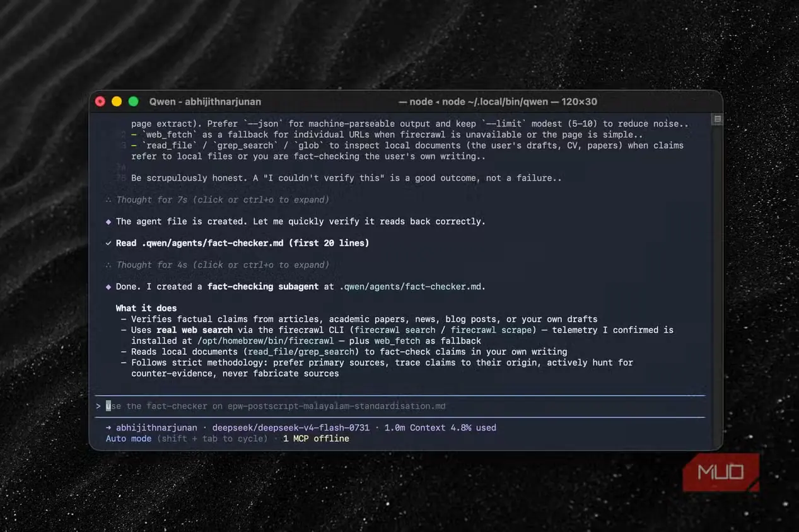Click the 'What it does' heading

(146, 308)
